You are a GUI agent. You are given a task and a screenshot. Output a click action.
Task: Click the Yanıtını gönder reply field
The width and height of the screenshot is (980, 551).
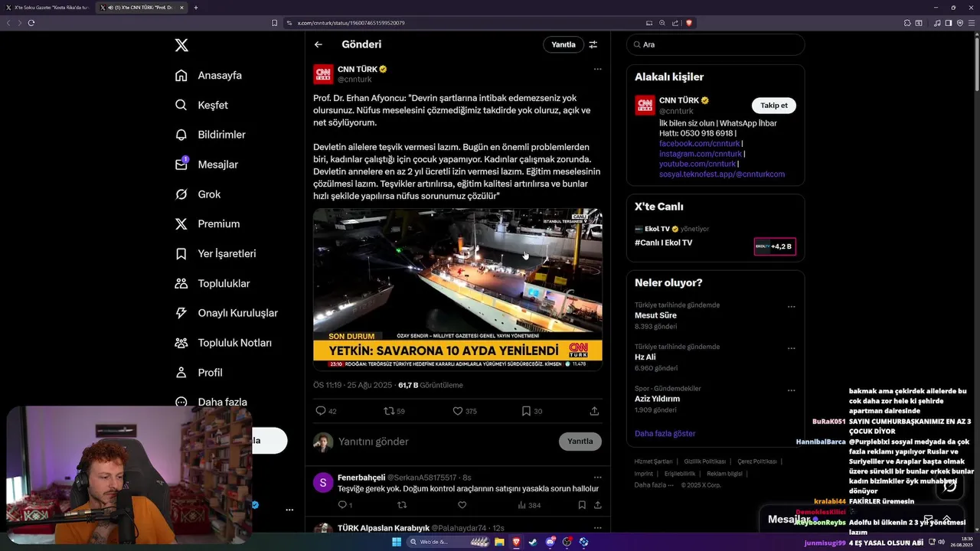click(444, 442)
